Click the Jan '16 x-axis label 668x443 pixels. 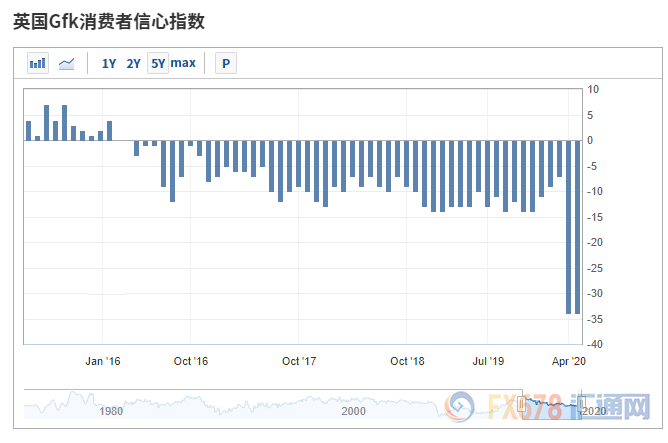102,361
